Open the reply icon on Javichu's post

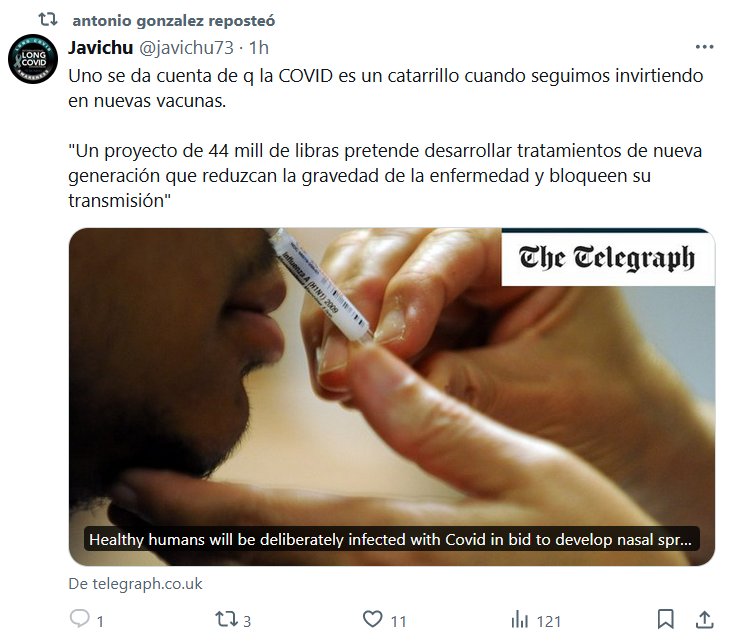pyautogui.click(x=80, y=619)
